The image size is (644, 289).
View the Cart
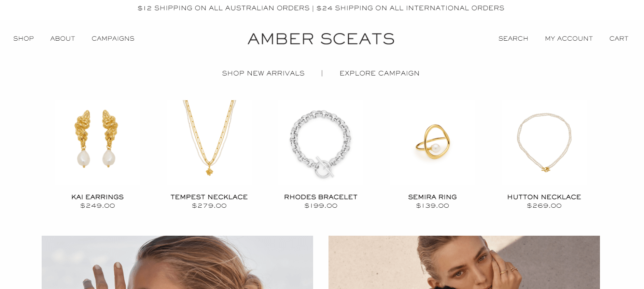(619, 39)
